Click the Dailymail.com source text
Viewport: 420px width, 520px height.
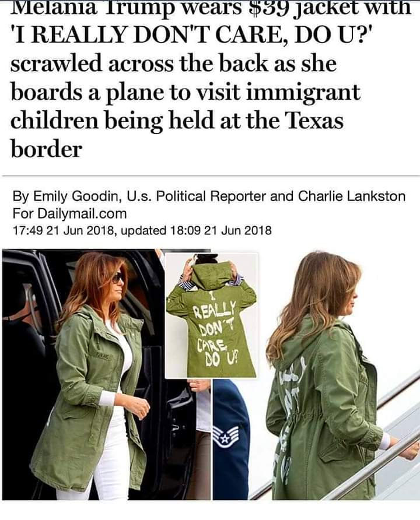(82, 213)
